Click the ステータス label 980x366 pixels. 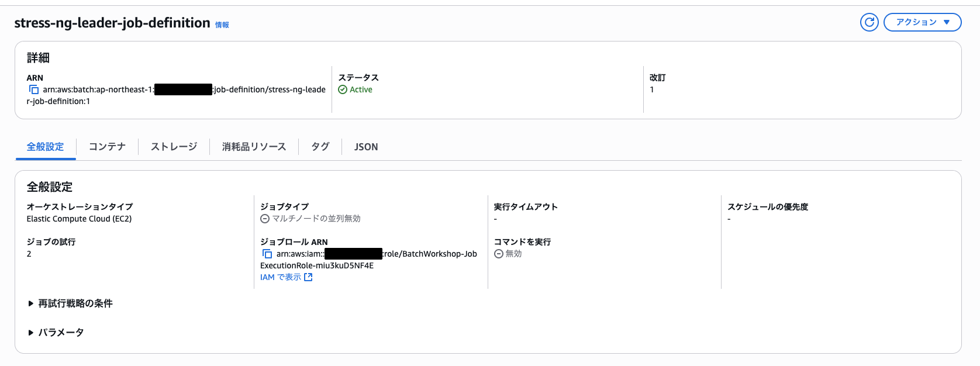358,78
